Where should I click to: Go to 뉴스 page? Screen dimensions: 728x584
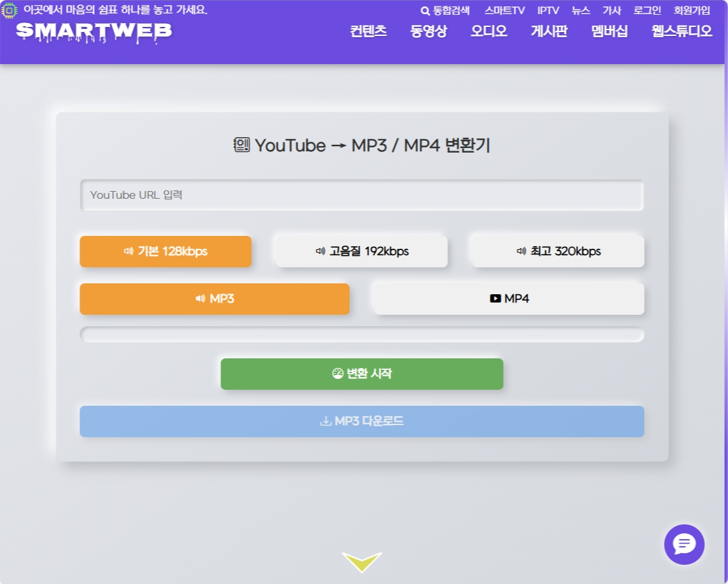(581, 10)
